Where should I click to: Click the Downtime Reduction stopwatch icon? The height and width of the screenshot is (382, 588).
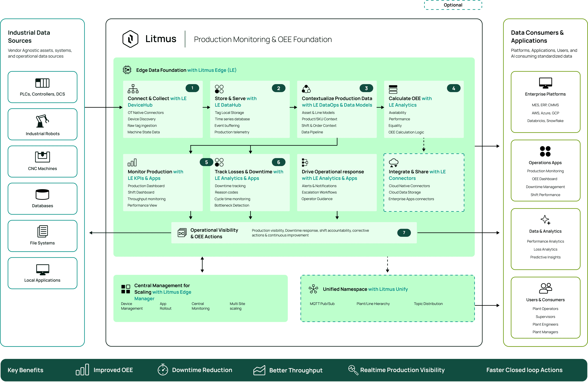point(163,370)
